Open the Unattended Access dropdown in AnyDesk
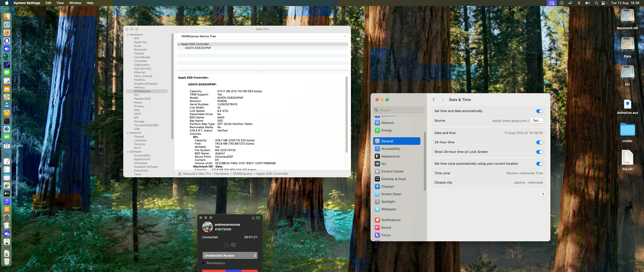This screenshot has width=644, height=272. tap(230, 255)
